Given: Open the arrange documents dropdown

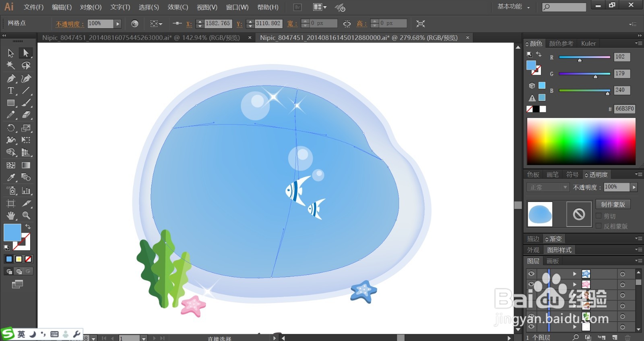Looking at the screenshot, I should click(x=320, y=7).
